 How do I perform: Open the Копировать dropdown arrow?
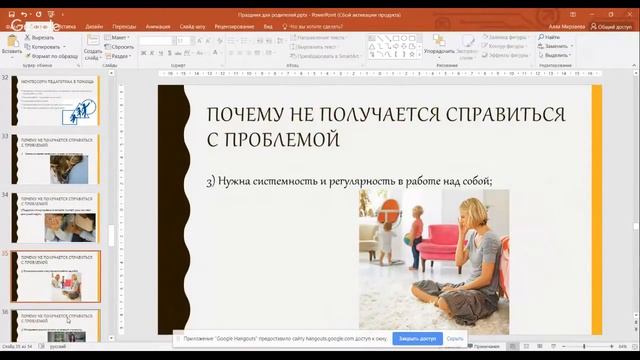[64, 47]
